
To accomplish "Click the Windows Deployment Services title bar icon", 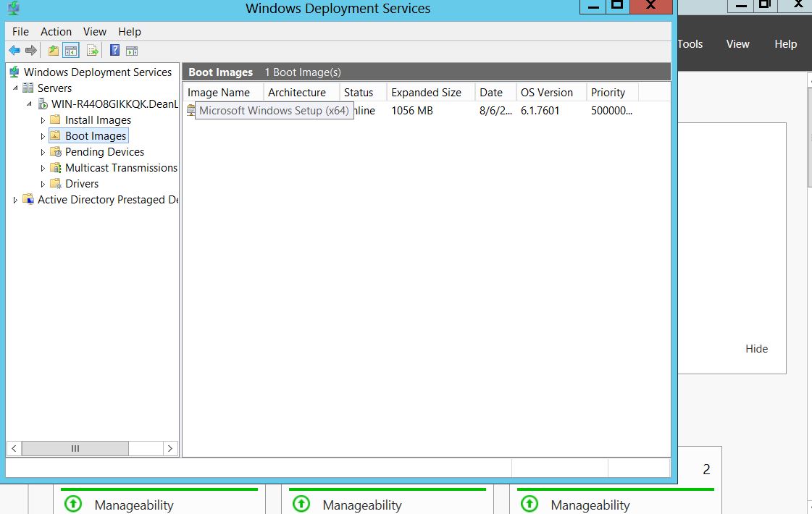I will click(x=14, y=8).
